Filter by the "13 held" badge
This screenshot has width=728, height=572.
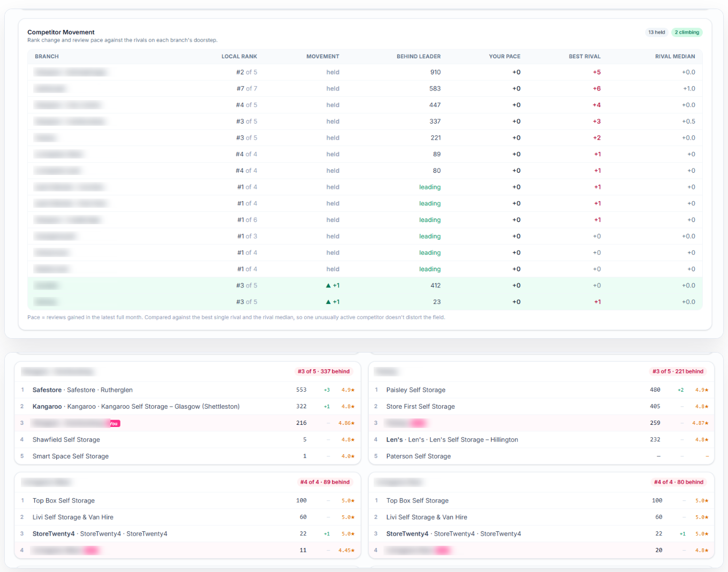pos(656,32)
